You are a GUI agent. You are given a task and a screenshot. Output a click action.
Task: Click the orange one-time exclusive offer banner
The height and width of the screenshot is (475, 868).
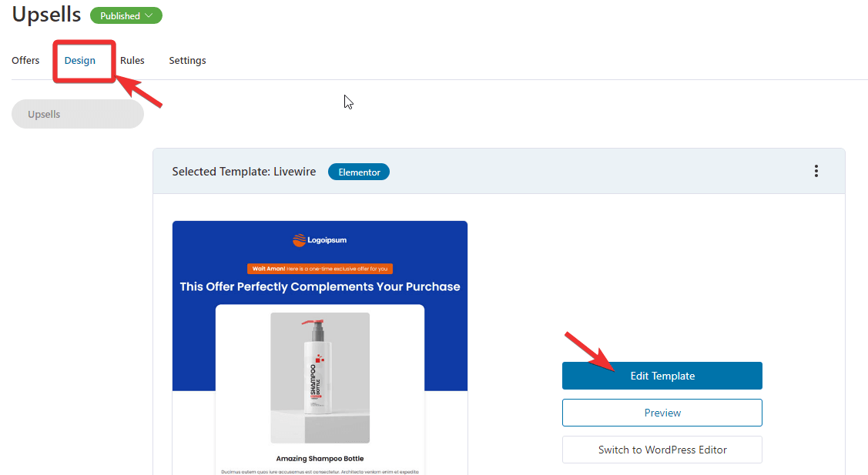[x=320, y=269]
